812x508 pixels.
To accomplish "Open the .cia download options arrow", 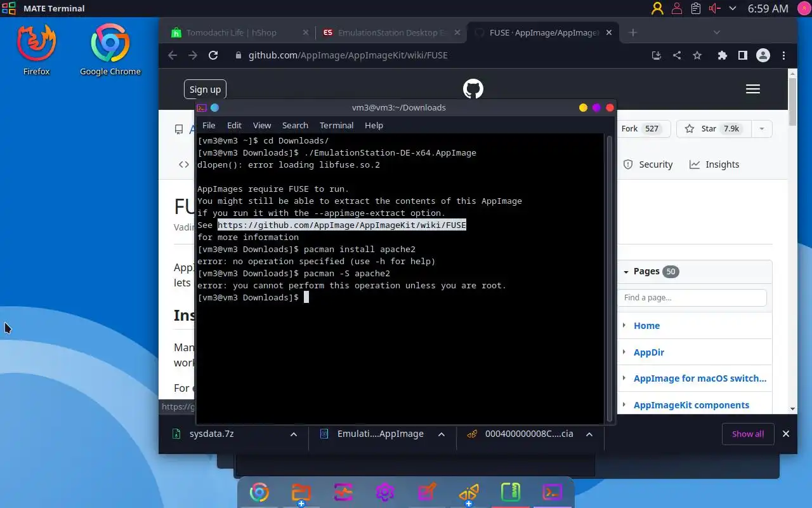I will click(x=589, y=434).
